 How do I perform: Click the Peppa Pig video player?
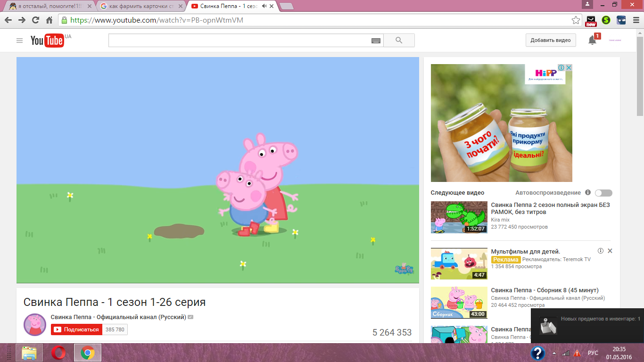click(218, 170)
